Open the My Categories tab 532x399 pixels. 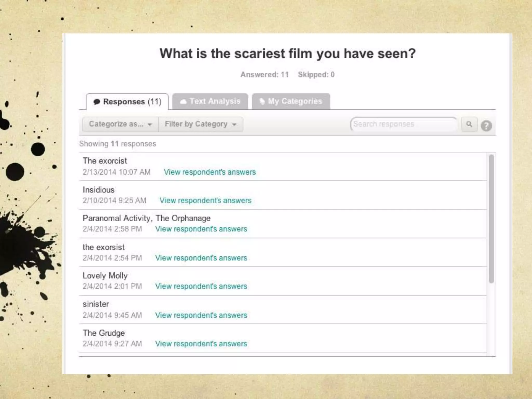tap(291, 101)
